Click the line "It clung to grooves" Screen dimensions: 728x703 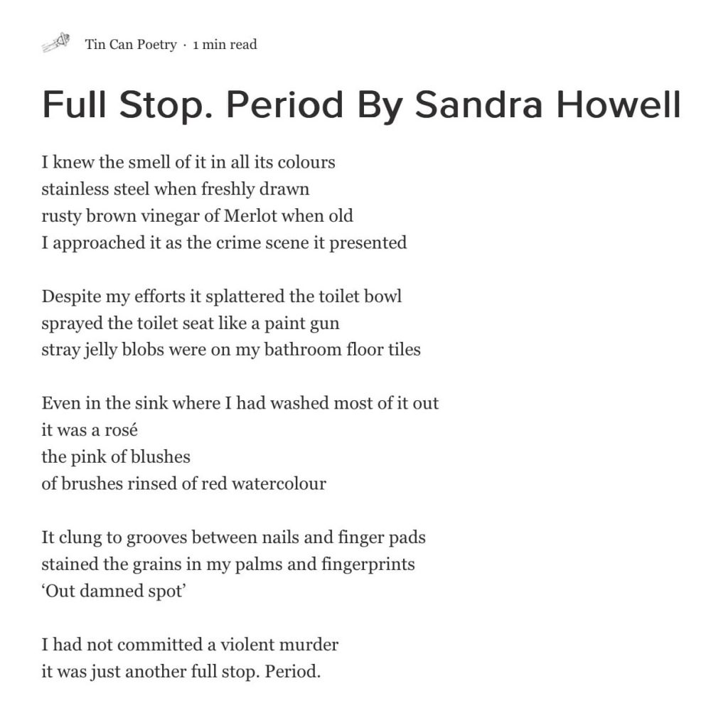coord(233,537)
